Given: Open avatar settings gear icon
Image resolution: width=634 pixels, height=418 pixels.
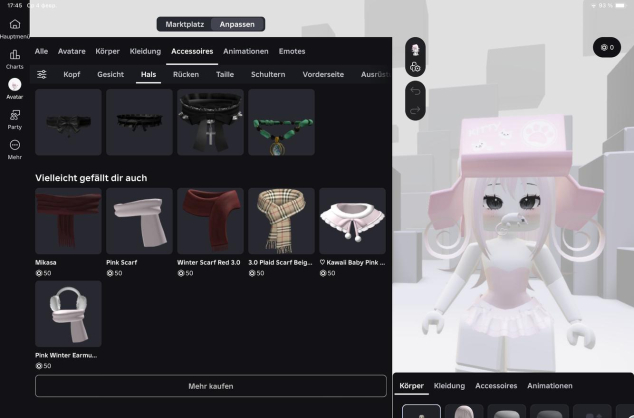Looking at the screenshot, I should (415, 67).
